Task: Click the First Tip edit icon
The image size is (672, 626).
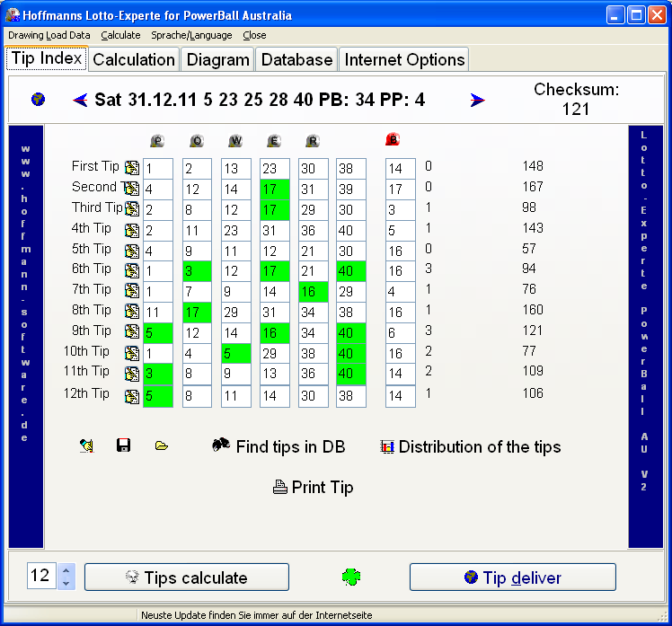Action: 132,168
